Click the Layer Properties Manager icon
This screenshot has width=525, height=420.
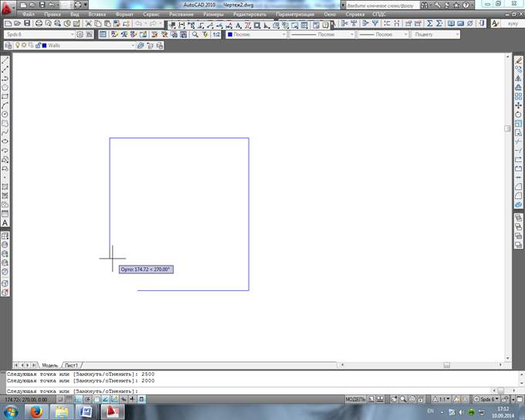(8, 46)
